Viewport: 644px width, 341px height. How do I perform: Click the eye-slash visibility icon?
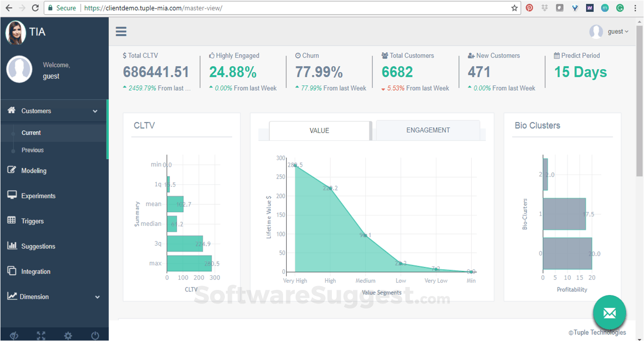14,336
